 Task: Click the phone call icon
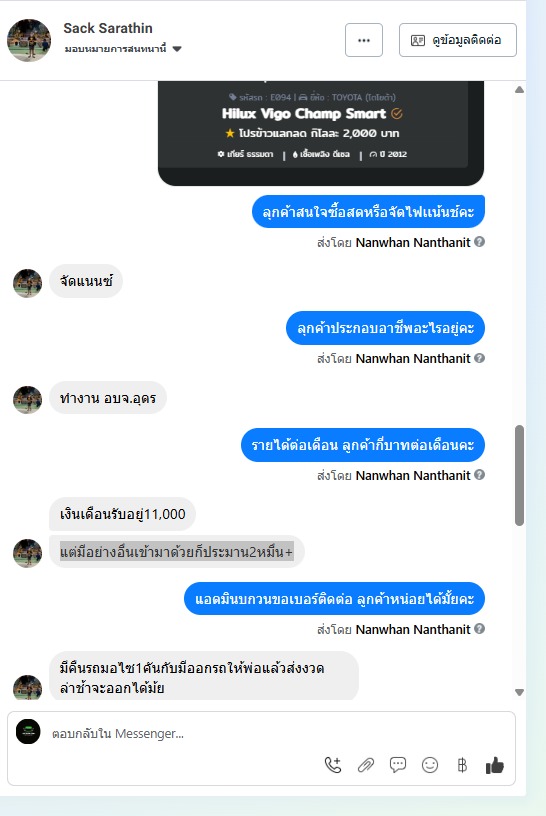click(333, 765)
